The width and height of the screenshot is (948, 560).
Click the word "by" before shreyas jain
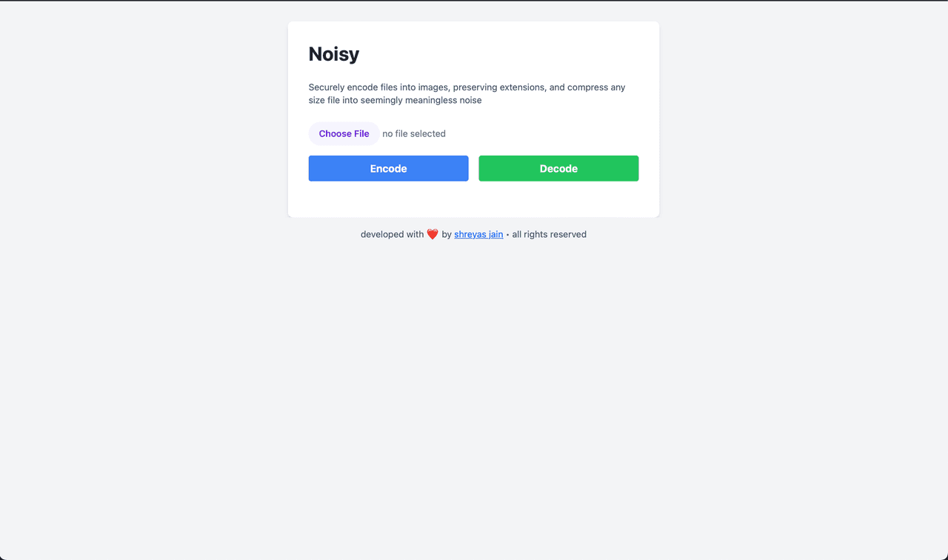[x=447, y=234]
